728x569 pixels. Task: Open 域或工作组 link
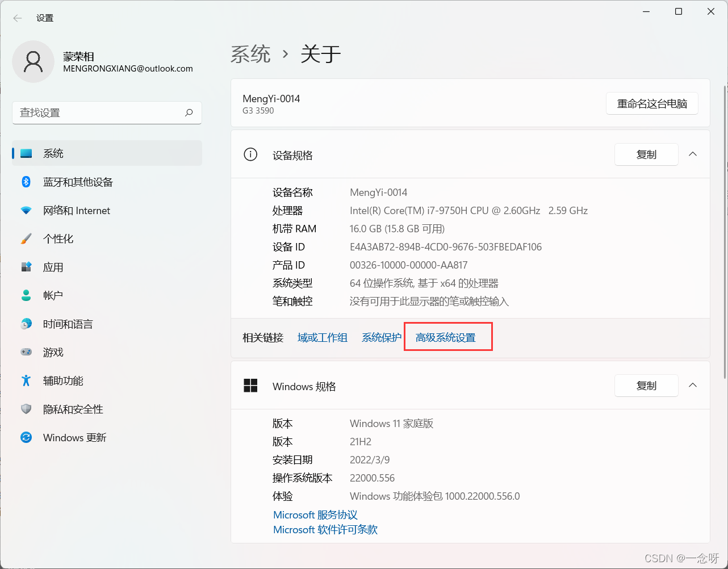click(x=323, y=337)
